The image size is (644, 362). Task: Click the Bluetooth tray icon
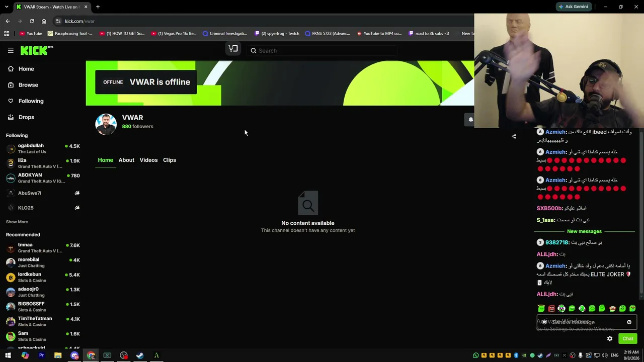coord(516,355)
